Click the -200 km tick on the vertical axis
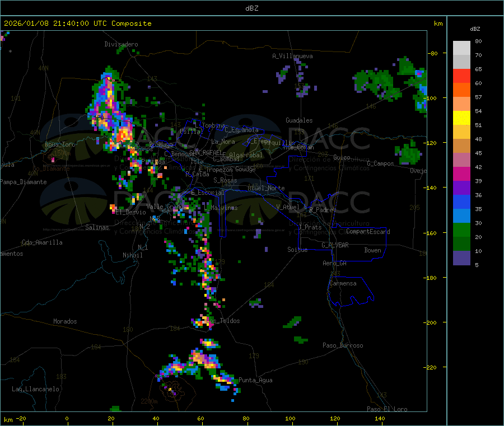 (430, 322)
